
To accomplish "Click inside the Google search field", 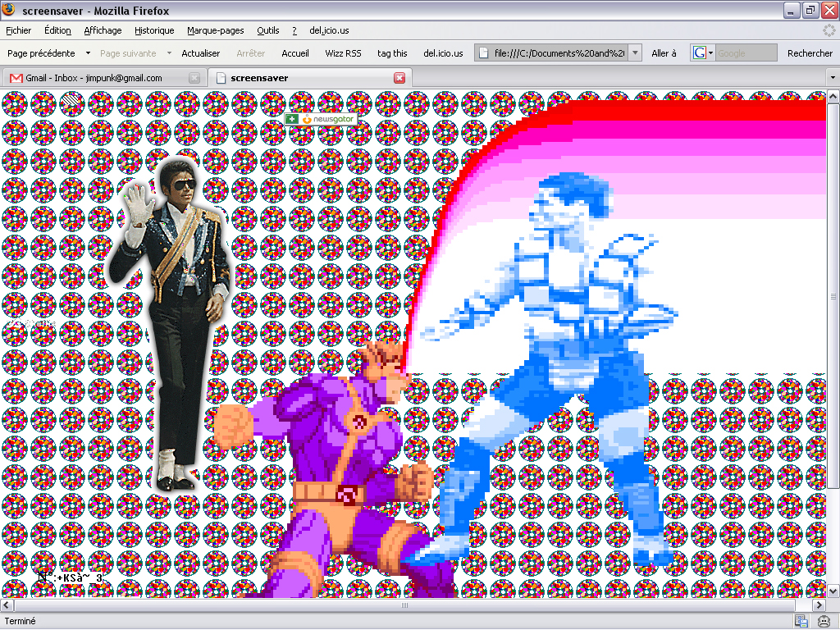I will [746, 53].
